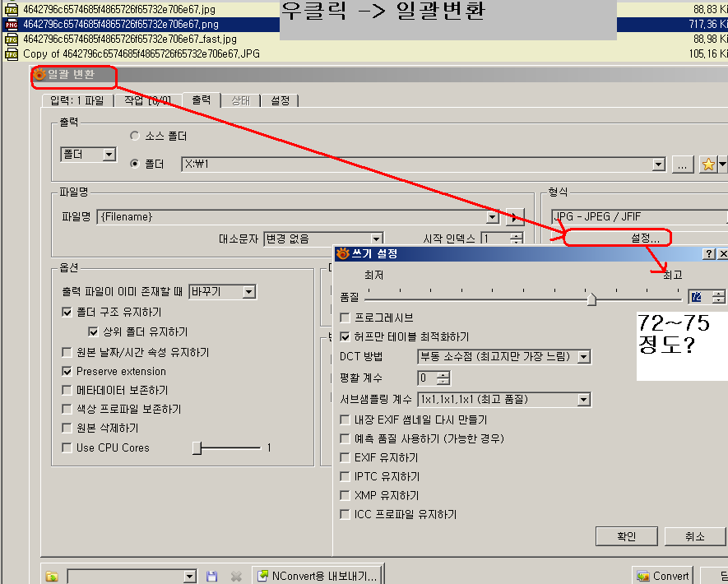Open the 대소문자 변경 없음 dropdown

(377, 239)
